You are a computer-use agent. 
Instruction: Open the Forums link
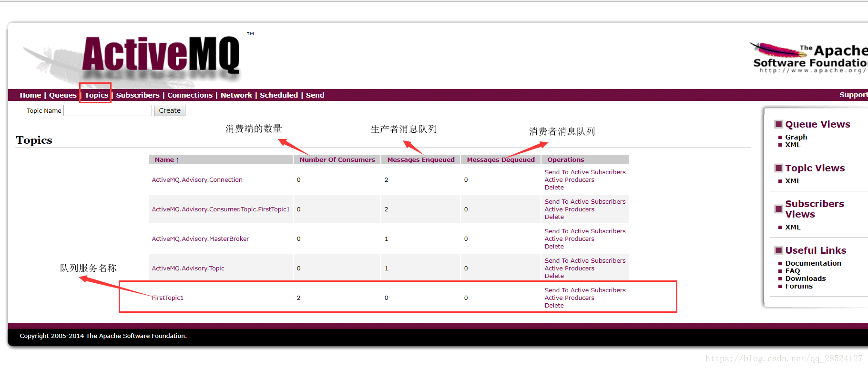coord(799,286)
